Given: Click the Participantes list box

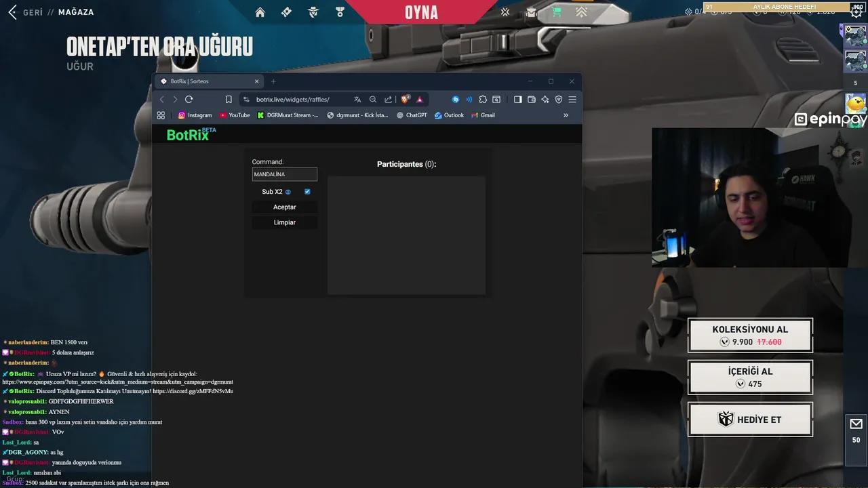Looking at the screenshot, I should 406,235.
